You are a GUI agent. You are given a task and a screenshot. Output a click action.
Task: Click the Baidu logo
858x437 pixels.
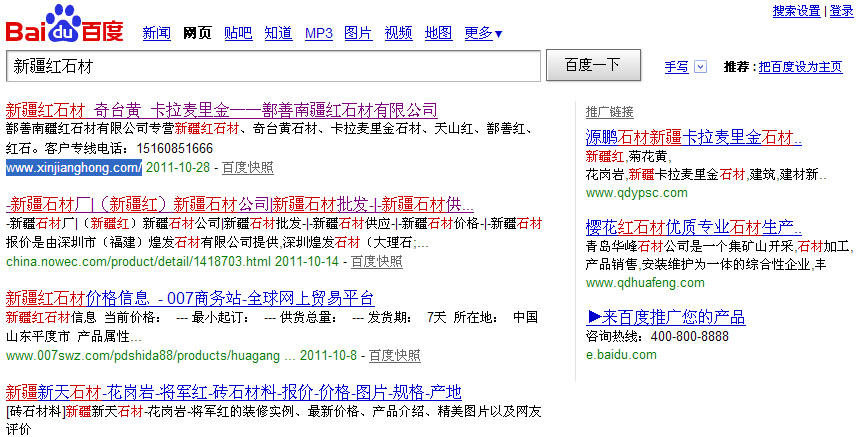(65, 24)
